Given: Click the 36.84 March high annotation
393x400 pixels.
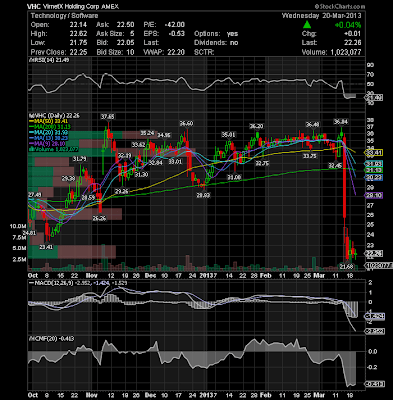Looking at the screenshot, I should click(x=341, y=122).
